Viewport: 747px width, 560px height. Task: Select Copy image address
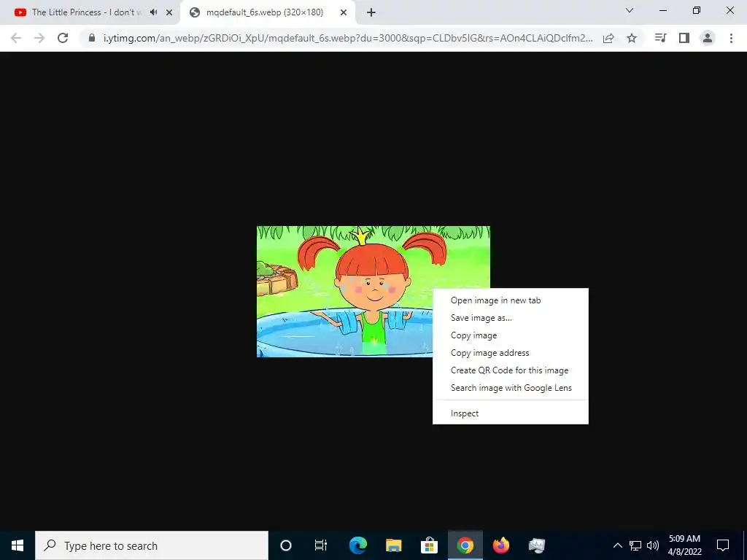pos(510,353)
